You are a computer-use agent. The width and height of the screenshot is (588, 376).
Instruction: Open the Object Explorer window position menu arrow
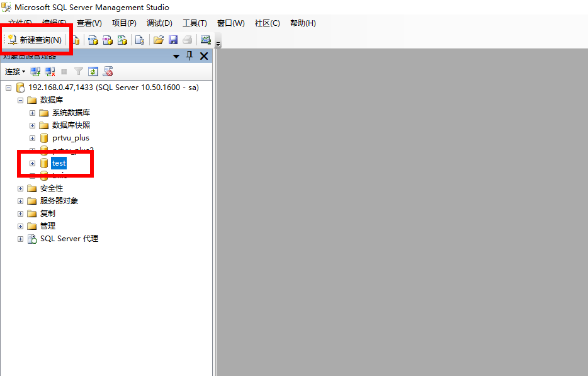pyautogui.click(x=176, y=56)
